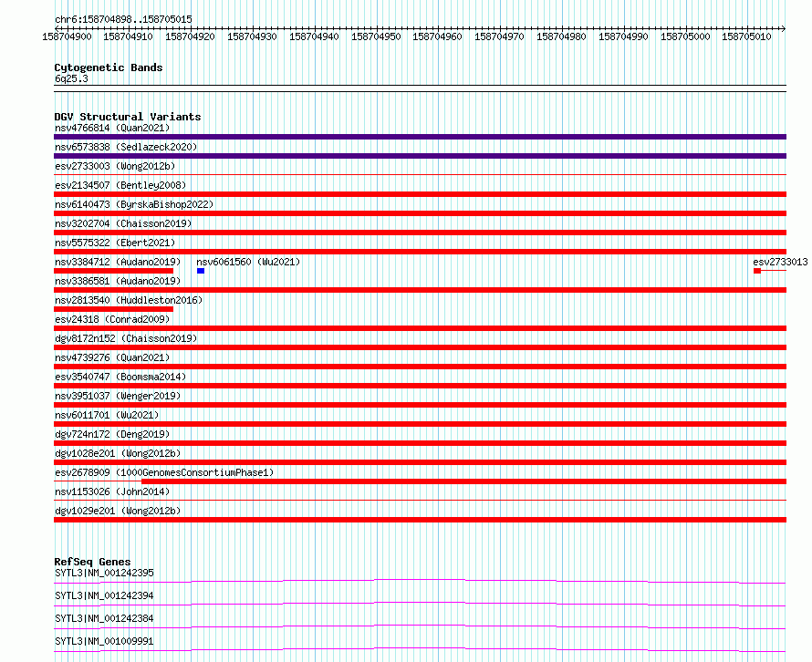Viewport: 812px width, 662px height.
Task: Select nsv2813540 (Huddleston2016) label
Action: 129,300
